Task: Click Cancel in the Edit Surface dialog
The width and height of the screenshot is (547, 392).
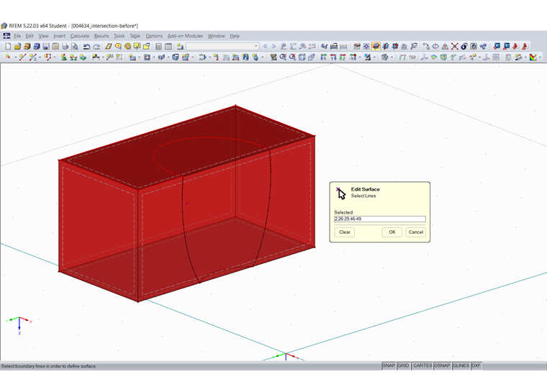Action: pos(416,232)
